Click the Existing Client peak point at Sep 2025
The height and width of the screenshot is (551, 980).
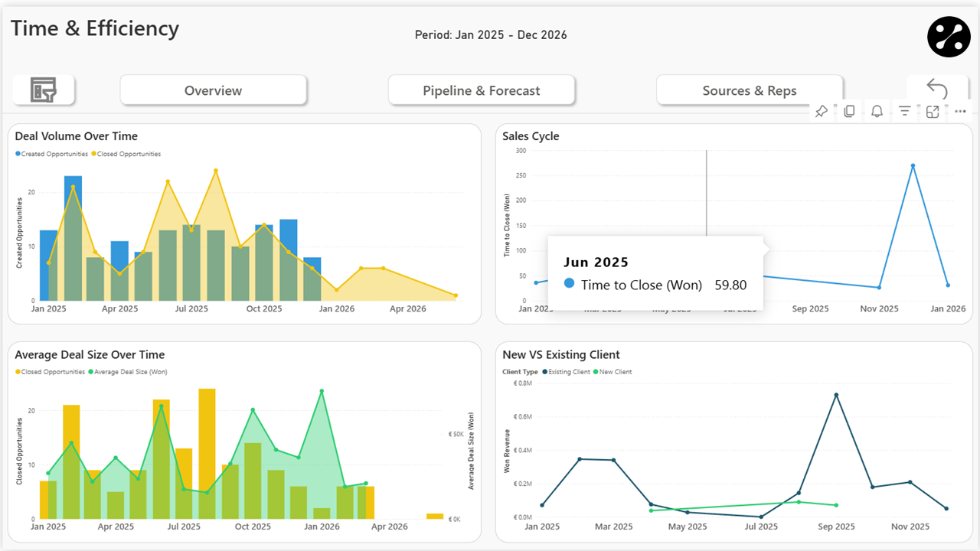pyautogui.click(x=836, y=395)
